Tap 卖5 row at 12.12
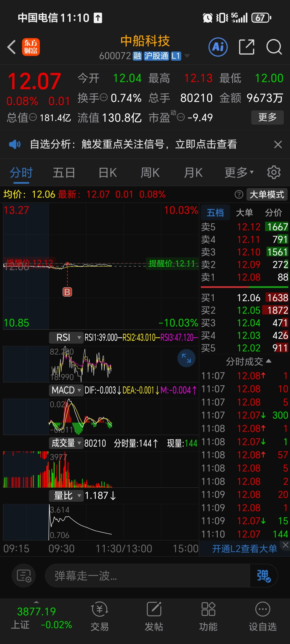This screenshot has width=290, height=644. [x=245, y=227]
